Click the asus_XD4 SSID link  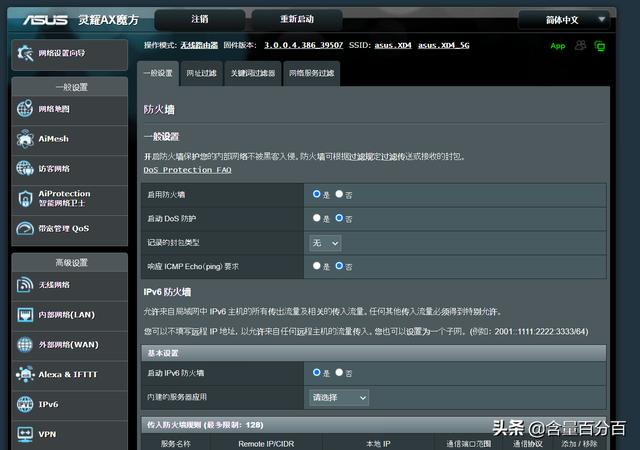pos(393,45)
